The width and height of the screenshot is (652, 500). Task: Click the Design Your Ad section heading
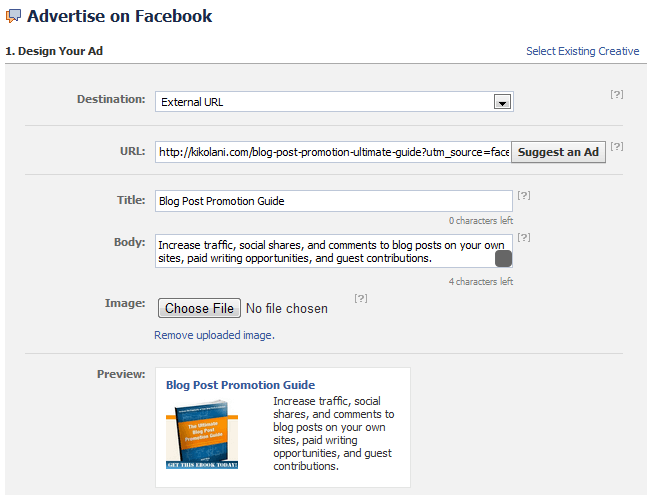(55, 51)
